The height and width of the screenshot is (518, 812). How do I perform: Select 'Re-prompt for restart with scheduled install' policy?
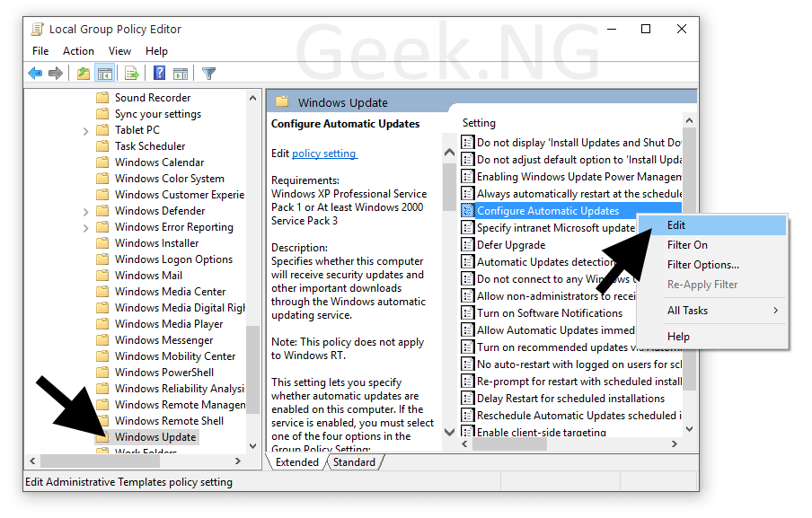579,382
